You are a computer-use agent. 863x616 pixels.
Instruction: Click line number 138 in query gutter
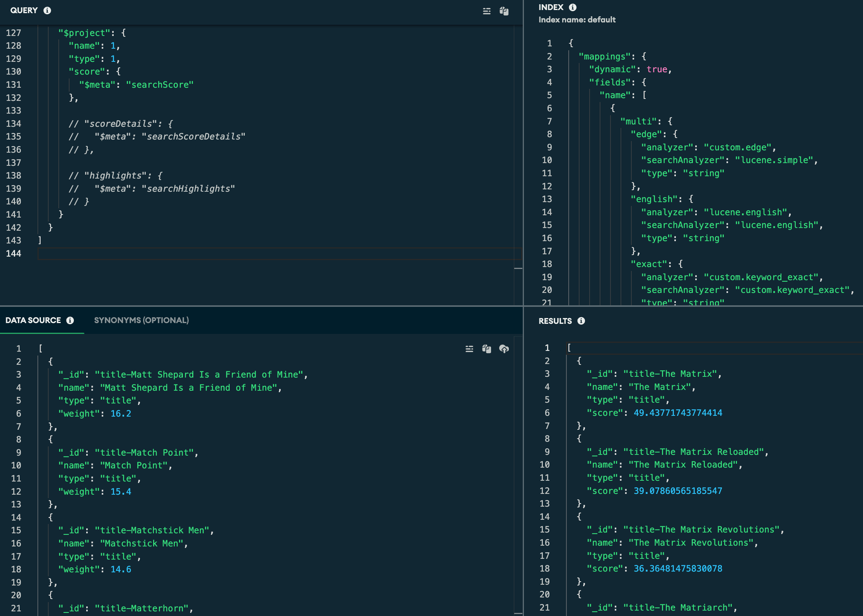click(14, 175)
